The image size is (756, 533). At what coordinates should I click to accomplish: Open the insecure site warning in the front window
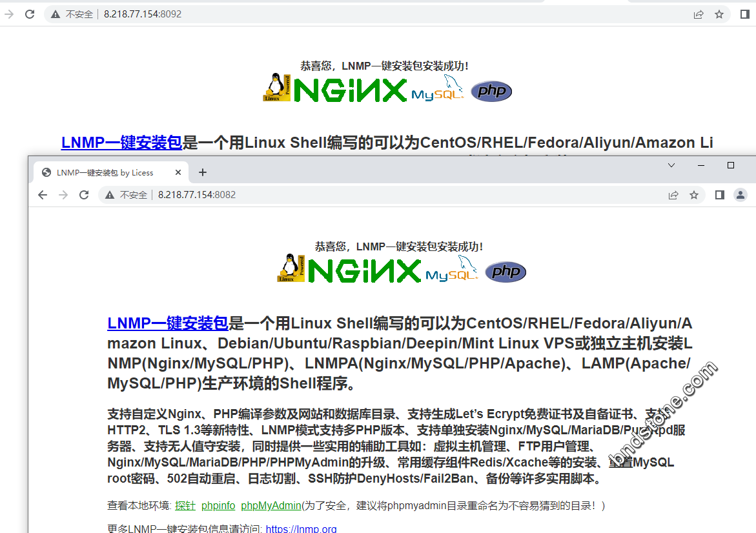click(x=127, y=195)
